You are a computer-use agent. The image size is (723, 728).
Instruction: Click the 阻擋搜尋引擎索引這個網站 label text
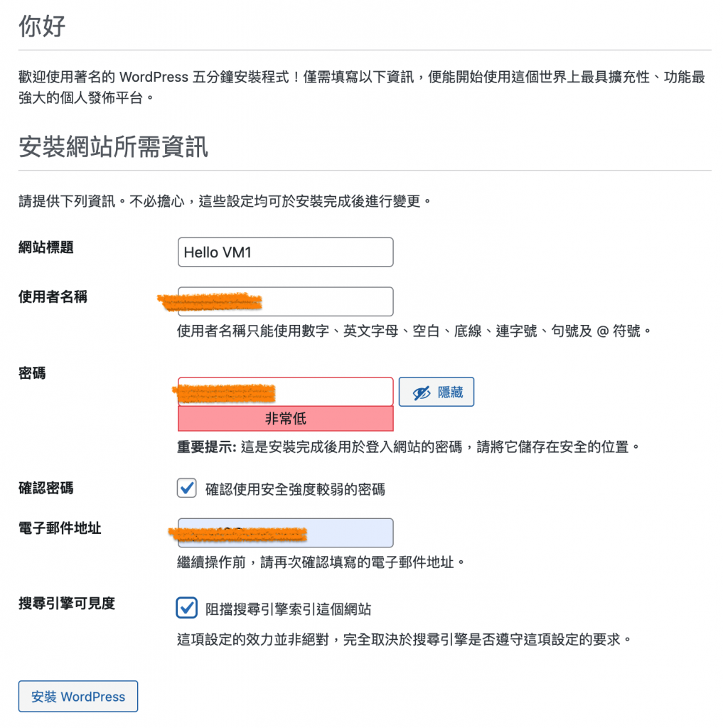click(x=288, y=609)
